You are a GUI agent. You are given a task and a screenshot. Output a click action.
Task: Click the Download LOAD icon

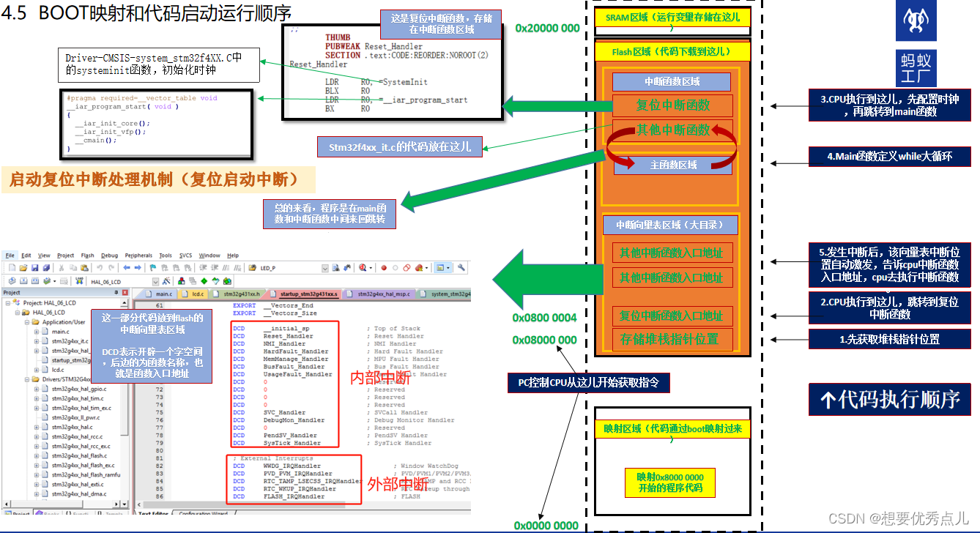click(x=79, y=281)
